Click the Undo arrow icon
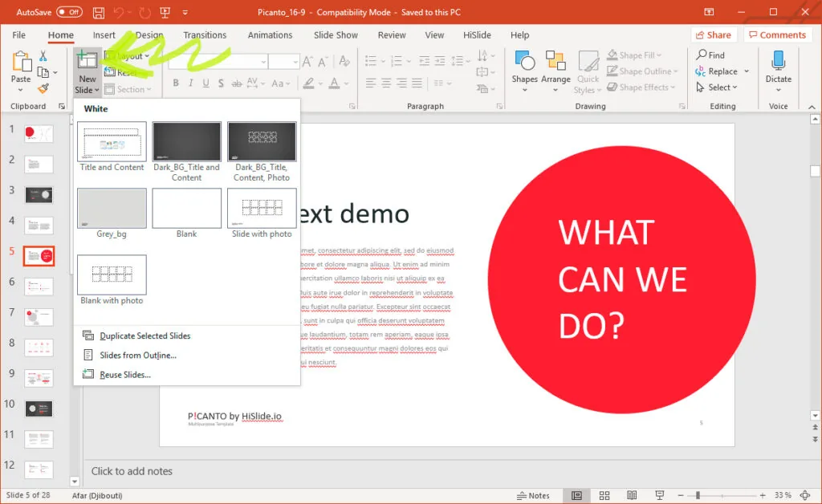Image resolution: width=822 pixels, height=504 pixels. (x=119, y=12)
